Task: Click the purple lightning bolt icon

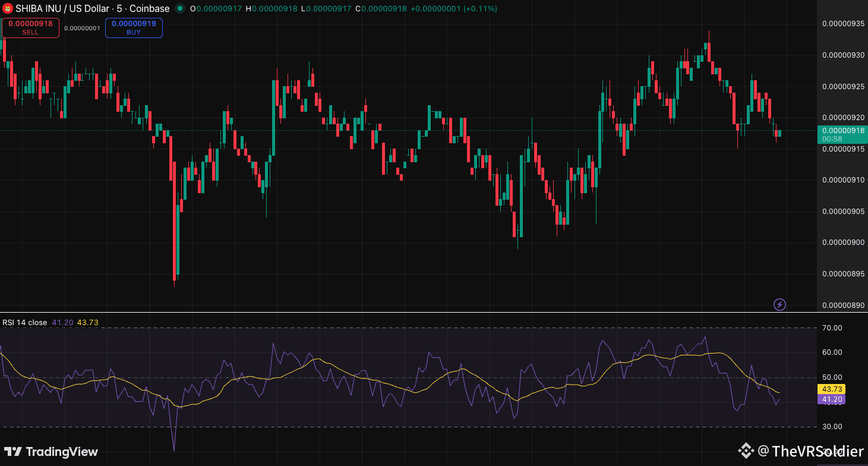Action: point(779,305)
